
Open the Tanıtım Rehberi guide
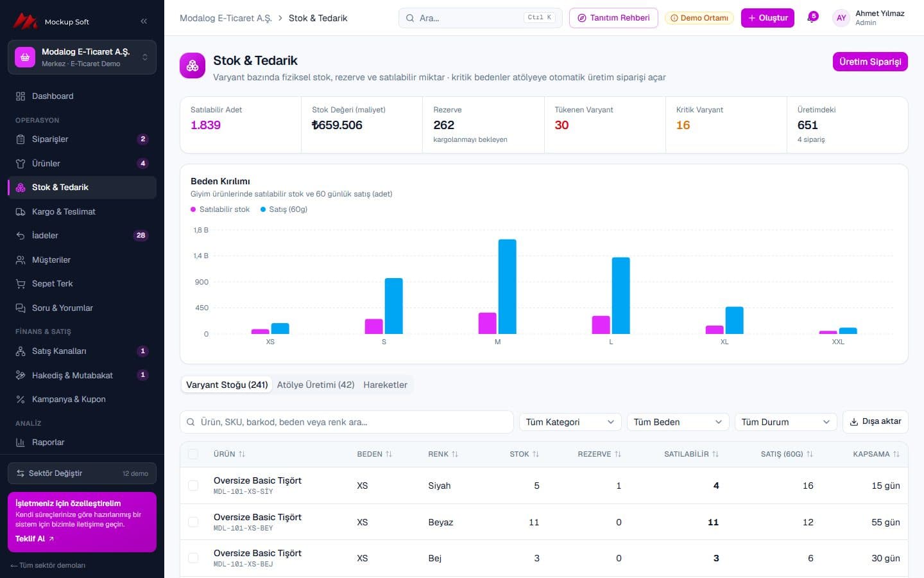coord(613,18)
